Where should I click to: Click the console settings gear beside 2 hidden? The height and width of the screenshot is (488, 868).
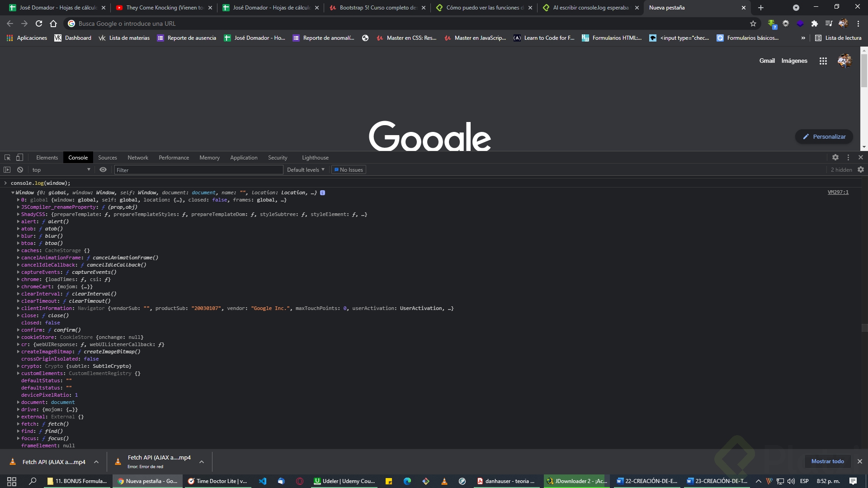pyautogui.click(x=861, y=170)
